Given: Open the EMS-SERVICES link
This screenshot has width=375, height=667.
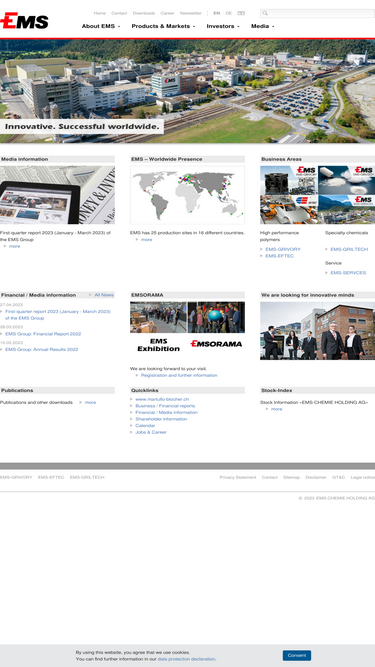Looking at the screenshot, I should [x=348, y=273].
